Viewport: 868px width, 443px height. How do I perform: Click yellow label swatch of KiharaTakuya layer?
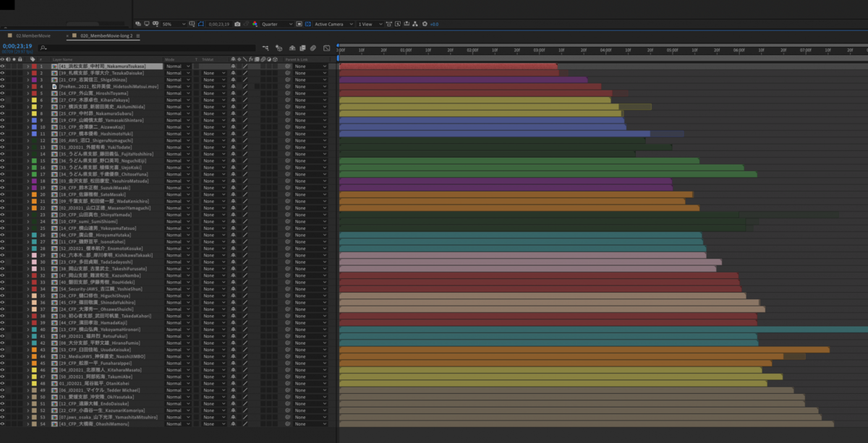(x=34, y=100)
